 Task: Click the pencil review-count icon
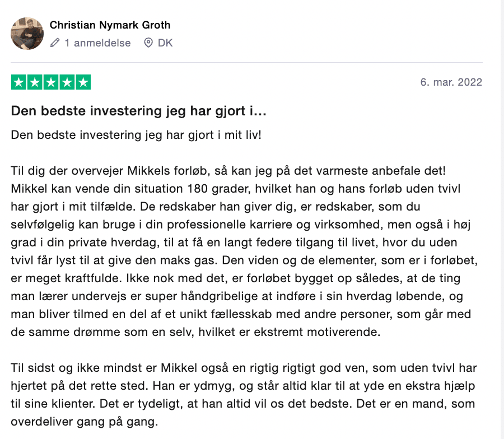pyautogui.click(x=55, y=43)
